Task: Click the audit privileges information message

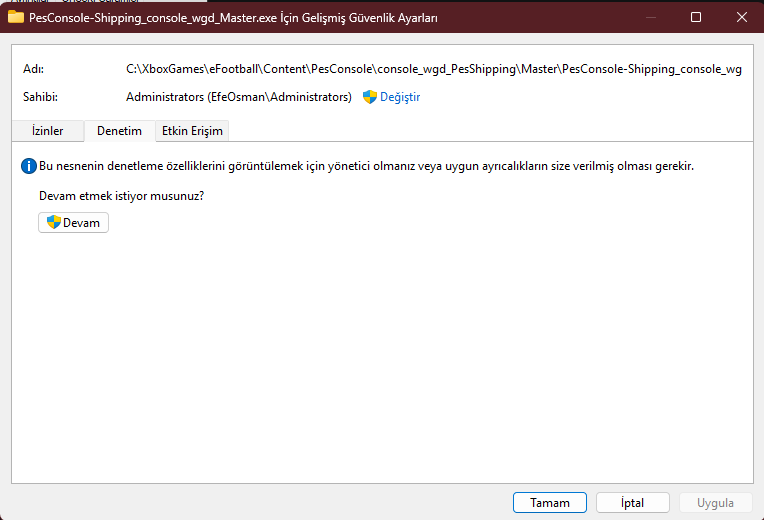Action: tap(366, 166)
